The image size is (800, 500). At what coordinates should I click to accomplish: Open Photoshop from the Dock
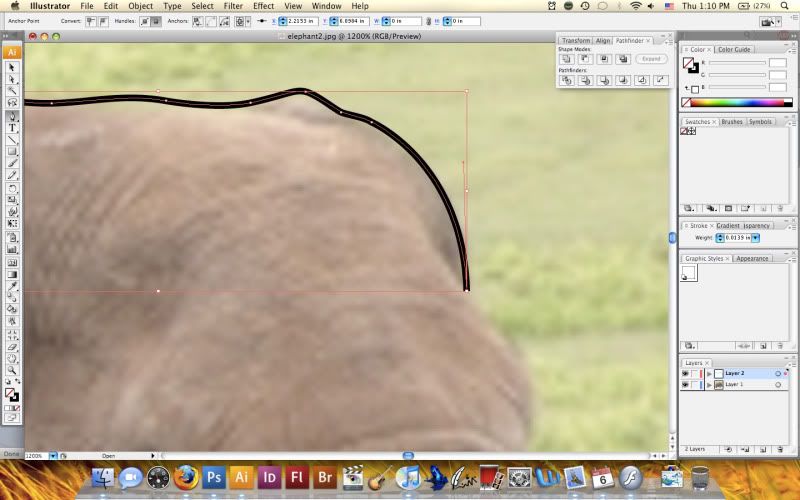(213, 477)
